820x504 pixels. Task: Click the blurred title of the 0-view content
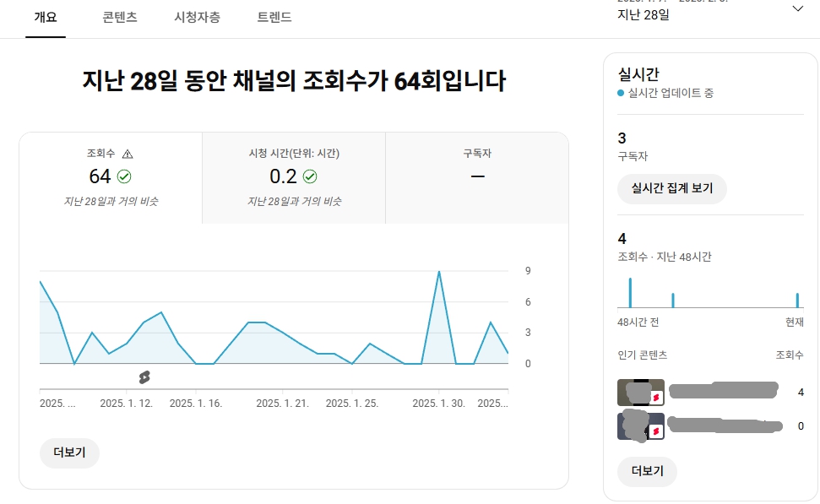coord(725,425)
